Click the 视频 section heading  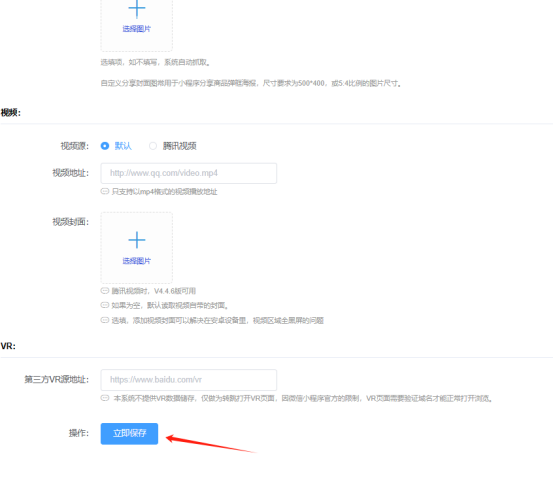pyautogui.click(x=11, y=113)
